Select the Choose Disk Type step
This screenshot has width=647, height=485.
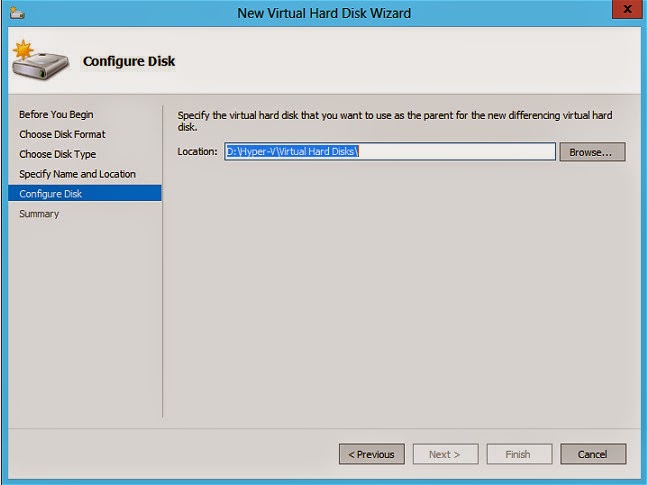pos(57,154)
